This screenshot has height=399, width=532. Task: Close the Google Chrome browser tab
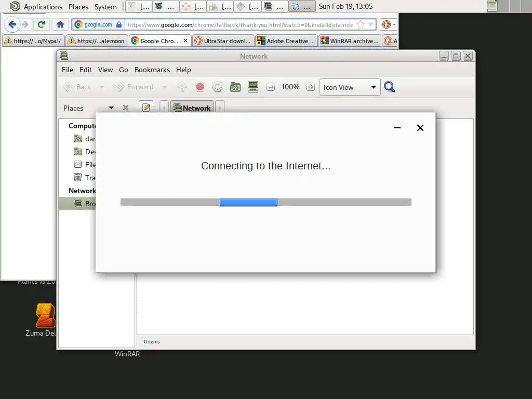point(185,41)
